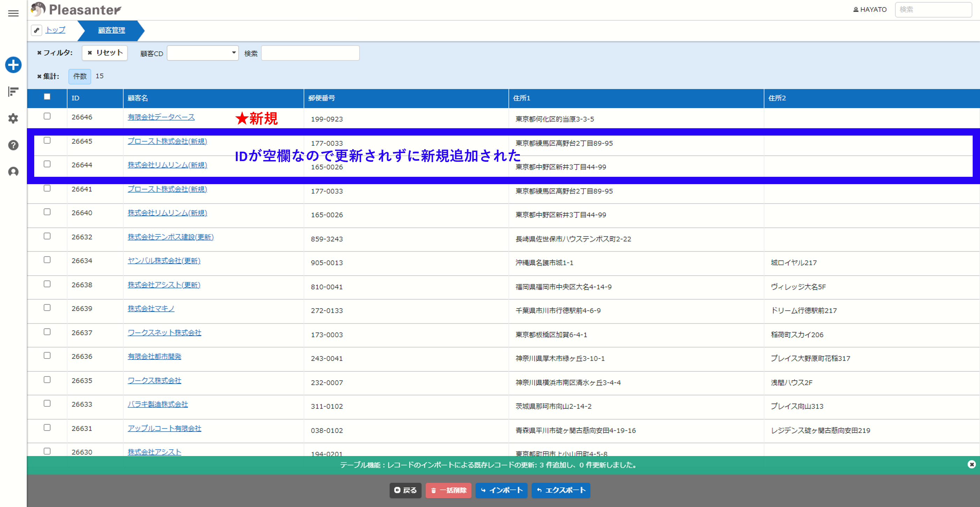Check the row for ID 26631
This screenshot has height=507, width=980.
tap(47, 427)
